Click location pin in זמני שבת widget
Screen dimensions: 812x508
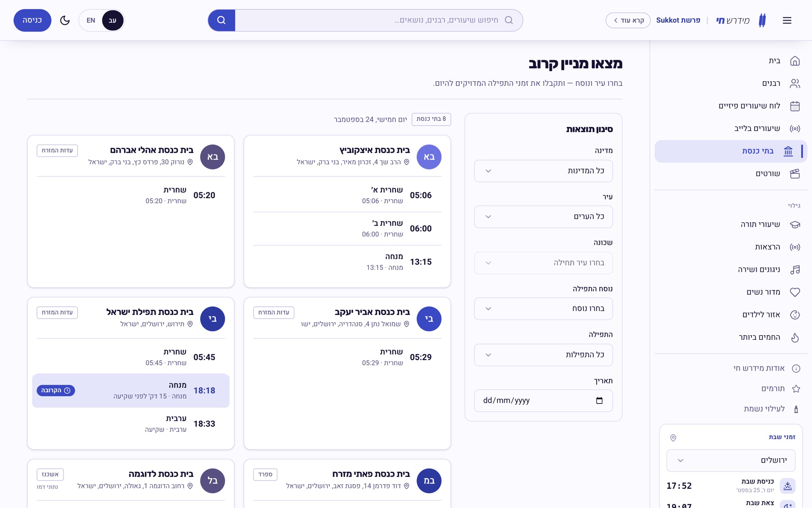673,438
